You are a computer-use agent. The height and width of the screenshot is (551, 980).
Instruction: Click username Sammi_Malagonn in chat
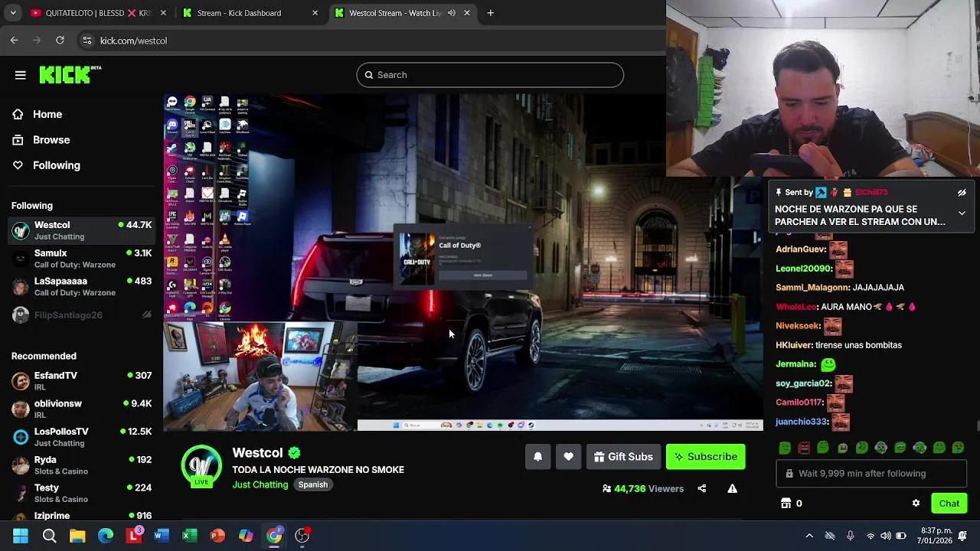click(812, 288)
